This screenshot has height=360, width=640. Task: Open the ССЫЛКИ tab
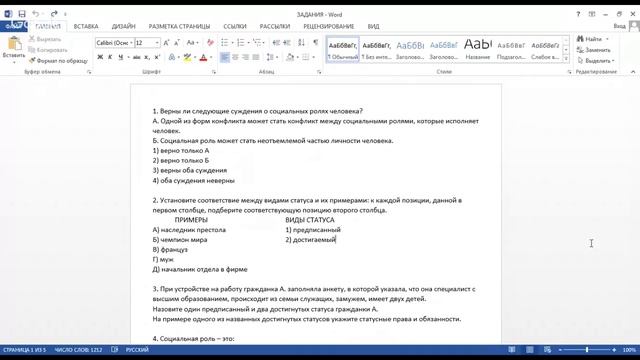235,26
